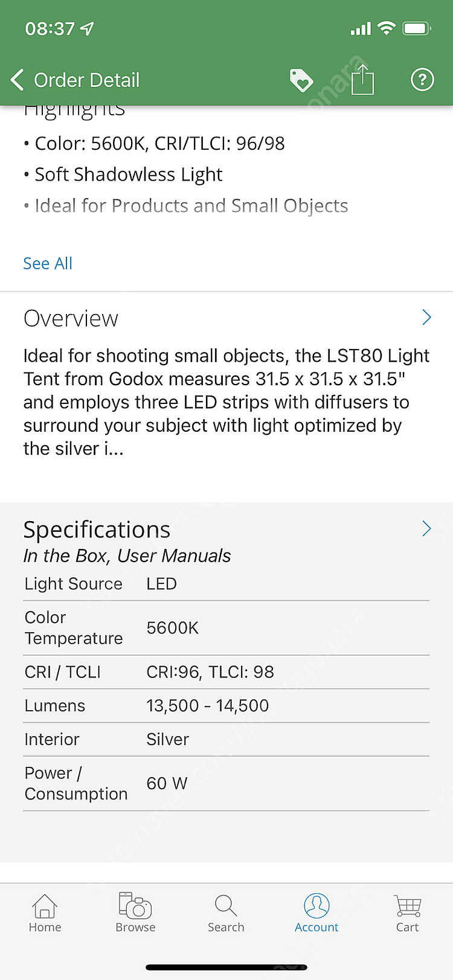Tap the back arrow icon
This screenshot has width=453, height=980.
pyautogui.click(x=18, y=80)
